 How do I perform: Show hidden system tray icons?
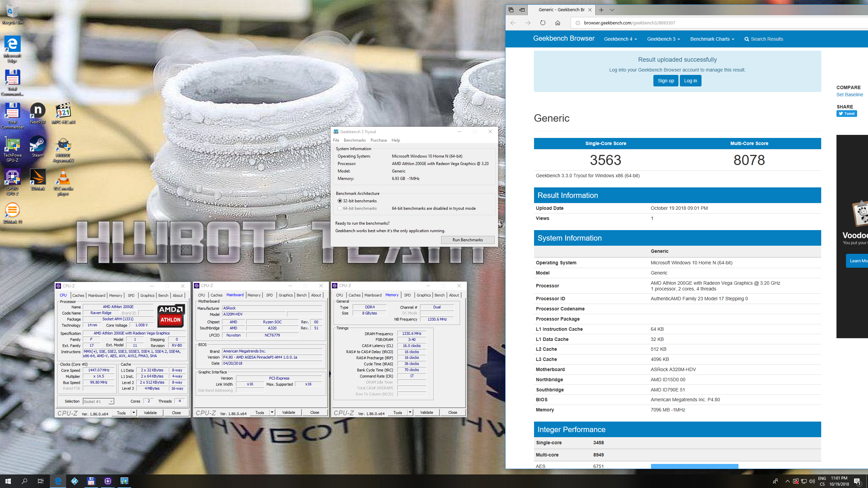787,481
